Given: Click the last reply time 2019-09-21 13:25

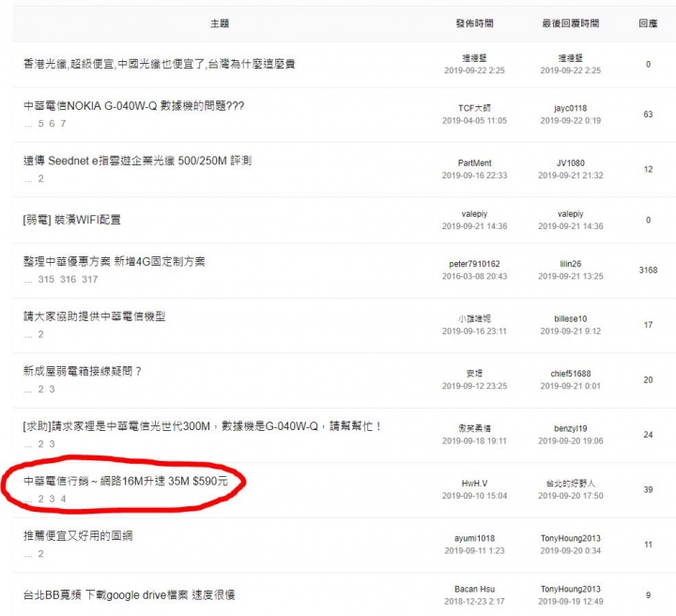Looking at the screenshot, I should pyautogui.click(x=571, y=276).
